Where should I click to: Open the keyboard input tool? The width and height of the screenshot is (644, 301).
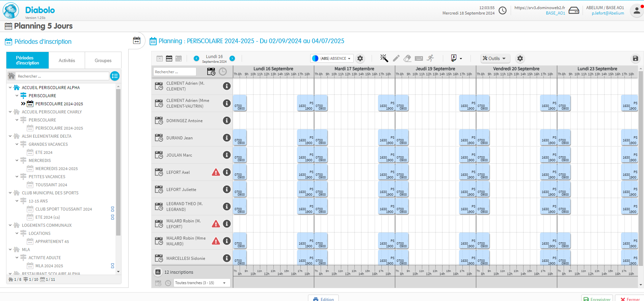[x=419, y=58]
